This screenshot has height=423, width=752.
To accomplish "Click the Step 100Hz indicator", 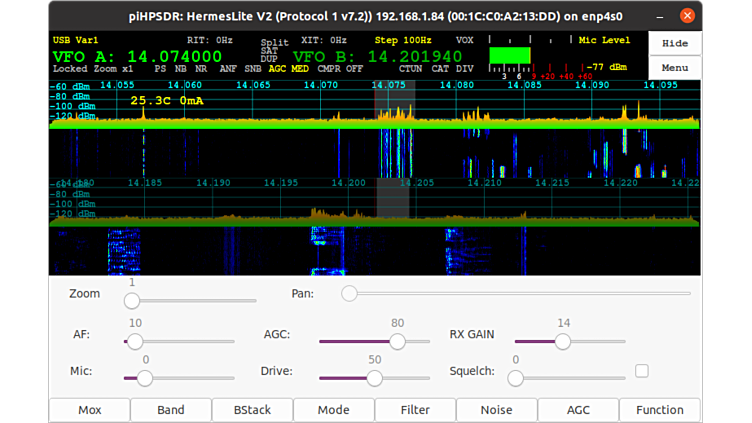I will tap(400, 40).
